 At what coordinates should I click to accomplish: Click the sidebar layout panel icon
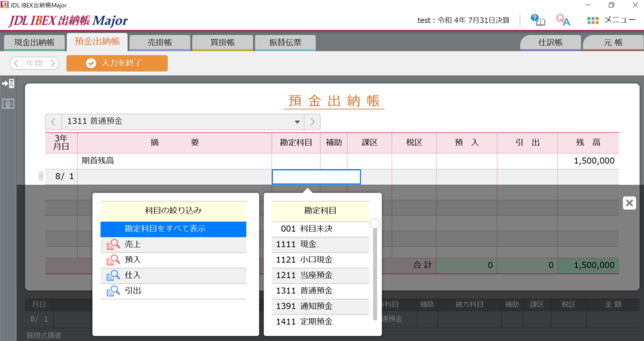[x=8, y=104]
